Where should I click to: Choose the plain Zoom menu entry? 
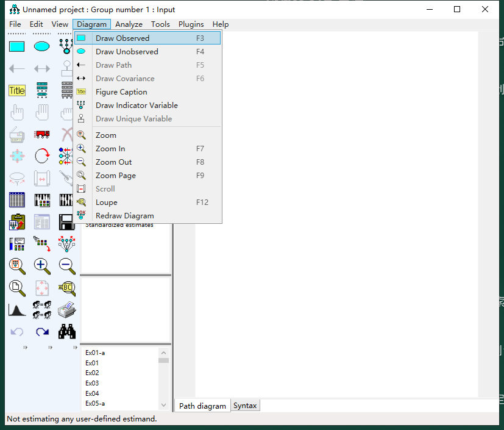click(147, 135)
